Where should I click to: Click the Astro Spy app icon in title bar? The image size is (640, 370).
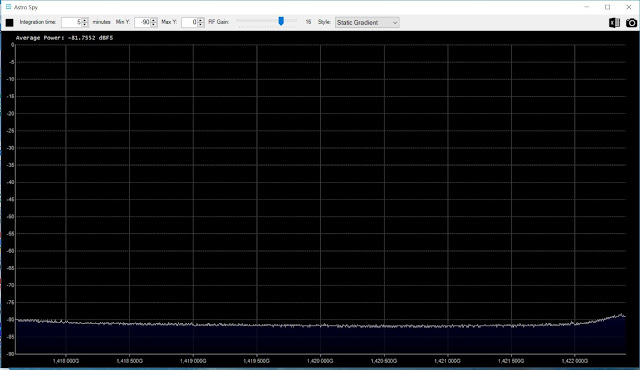(8, 7)
